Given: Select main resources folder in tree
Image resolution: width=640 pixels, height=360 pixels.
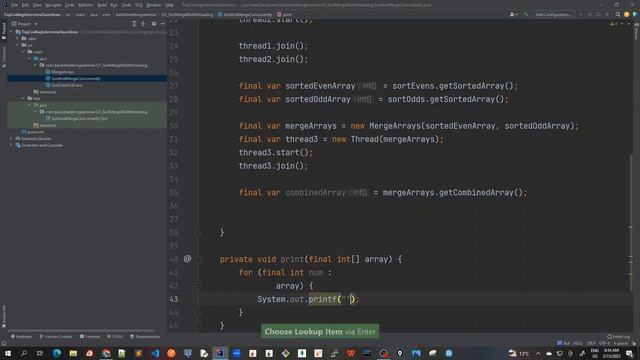Looking at the screenshot, I should (45, 92).
